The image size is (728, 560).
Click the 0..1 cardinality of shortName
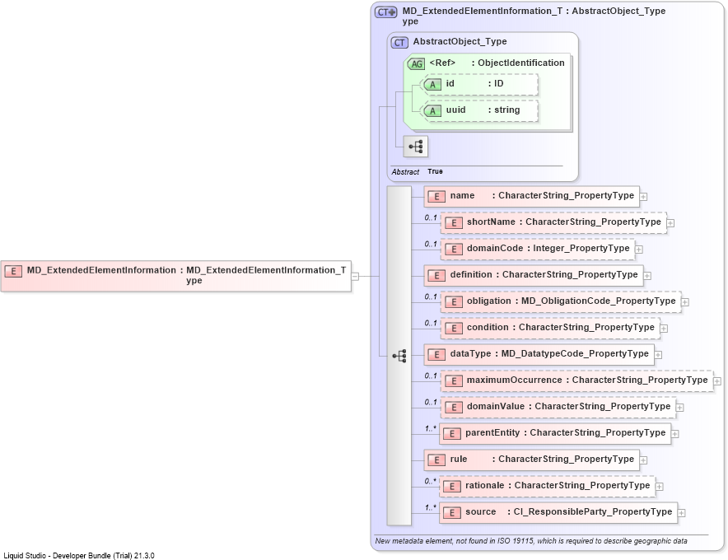click(431, 217)
